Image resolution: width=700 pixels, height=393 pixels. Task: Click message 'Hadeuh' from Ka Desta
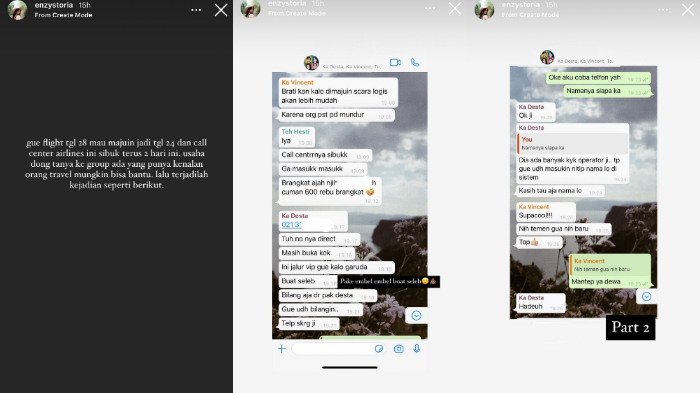click(x=541, y=302)
